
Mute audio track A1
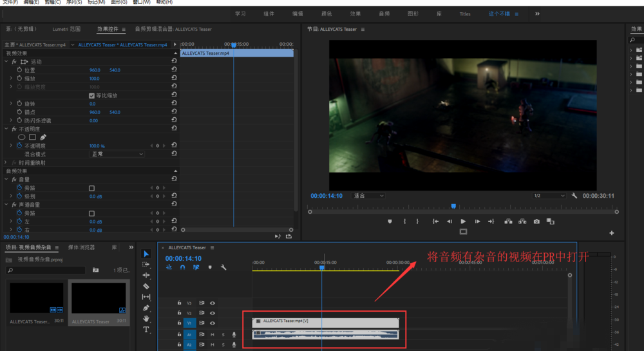212,334
